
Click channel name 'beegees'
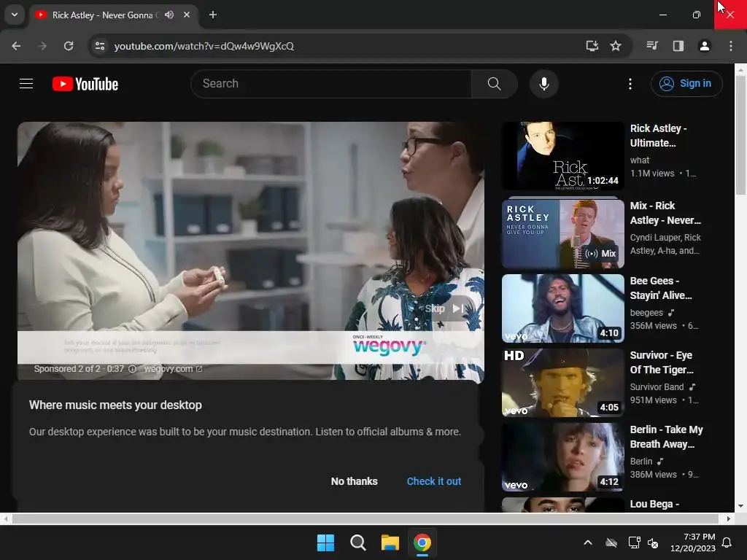pyautogui.click(x=646, y=313)
